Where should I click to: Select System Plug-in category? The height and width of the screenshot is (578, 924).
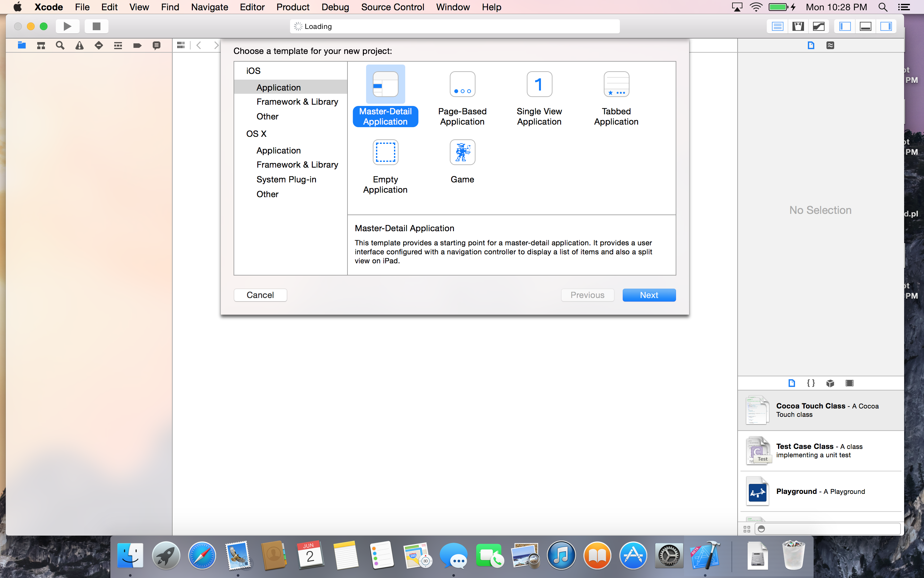coord(290,179)
